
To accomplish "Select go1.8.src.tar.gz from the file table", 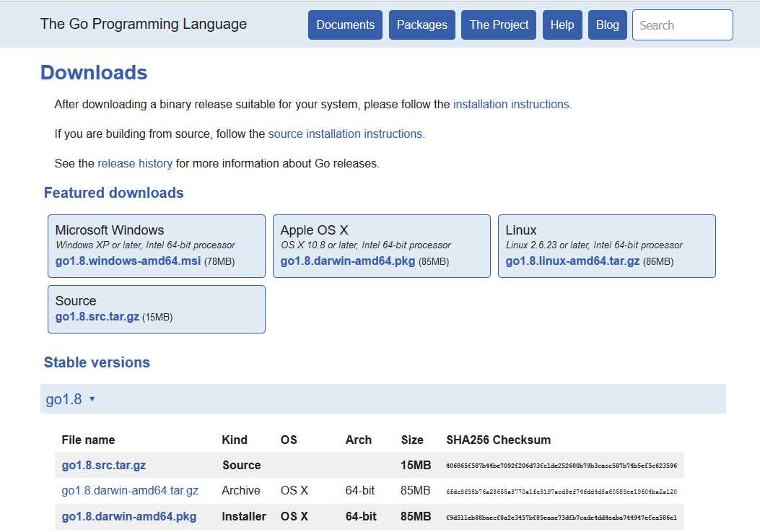I will pos(104,465).
